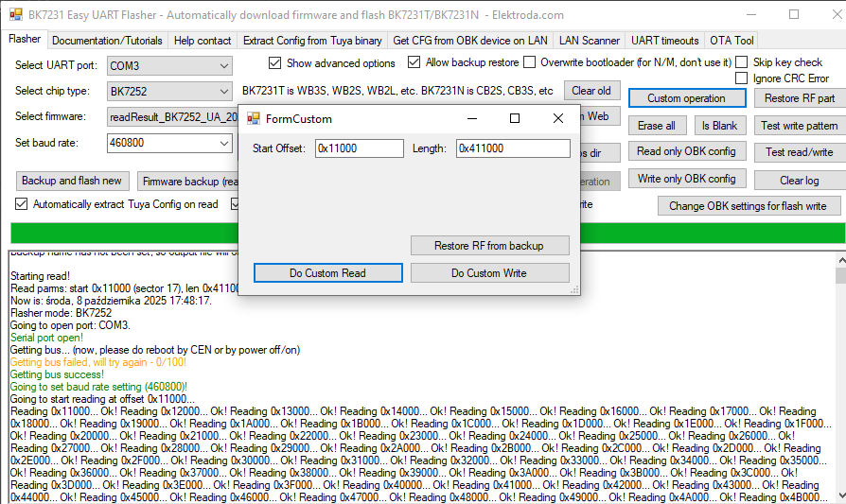Click the BK7231 Flasher app icon in title bar
Image resolution: width=846 pixels, height=504 pixels.
tap(16, 14)
